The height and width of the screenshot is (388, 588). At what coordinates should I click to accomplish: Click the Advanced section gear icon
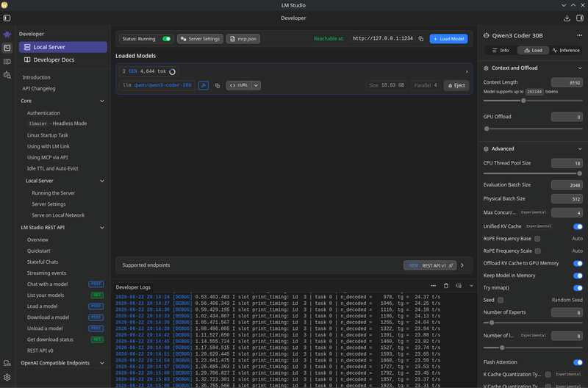click(486, 149)
